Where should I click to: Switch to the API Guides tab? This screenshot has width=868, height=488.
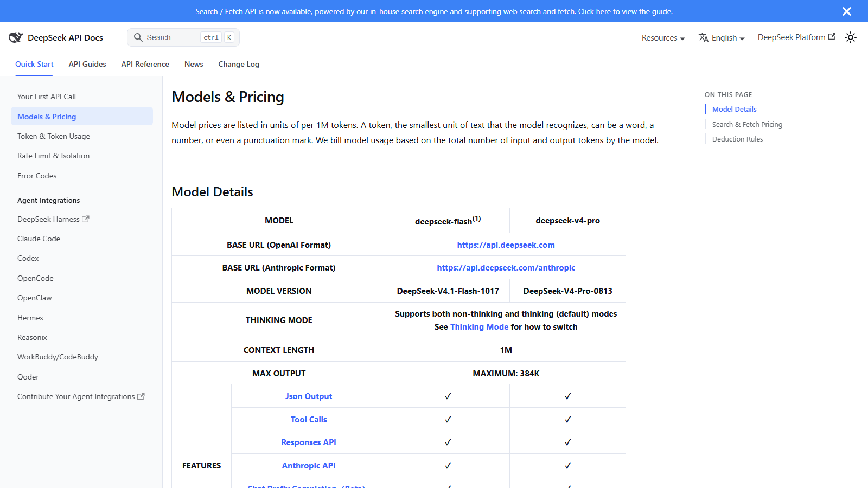(x=87, y=64)
